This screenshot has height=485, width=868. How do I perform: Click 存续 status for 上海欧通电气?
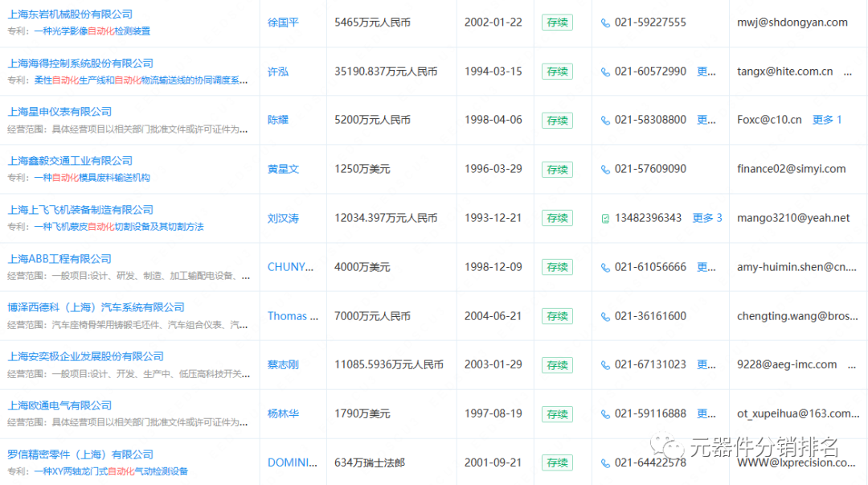[x=557, y=414]
